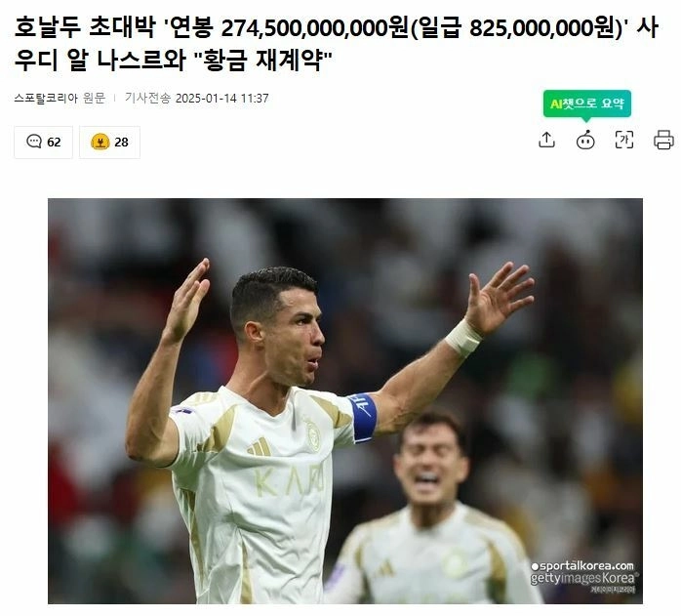Click the yellow emoji reaction icon
The width and height of the screenshot is (681, 616).
(100, 142)
